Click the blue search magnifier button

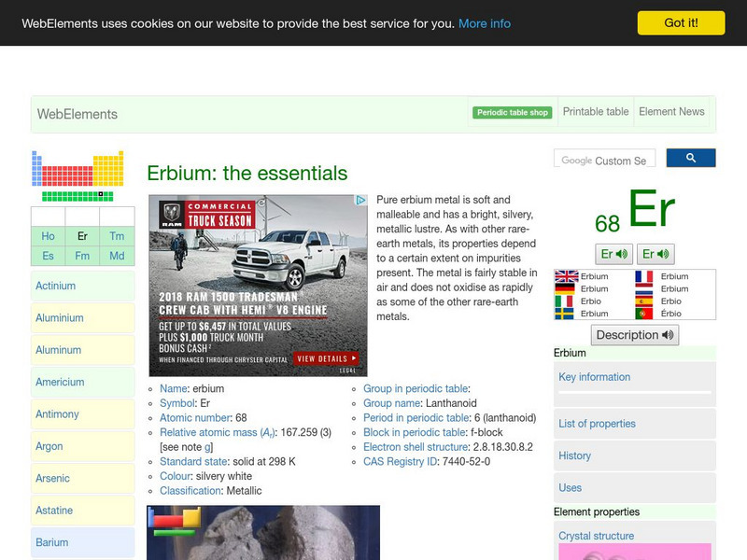click(691, 159)
